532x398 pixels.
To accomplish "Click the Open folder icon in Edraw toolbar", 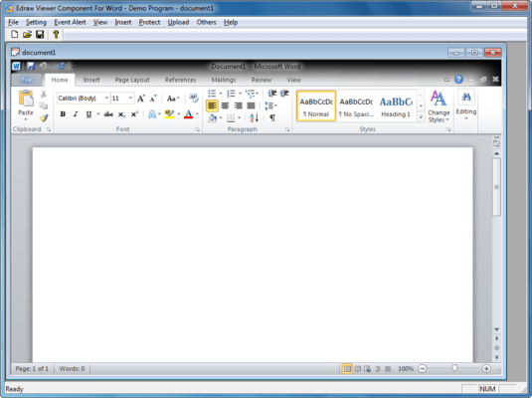I will 27,34.
